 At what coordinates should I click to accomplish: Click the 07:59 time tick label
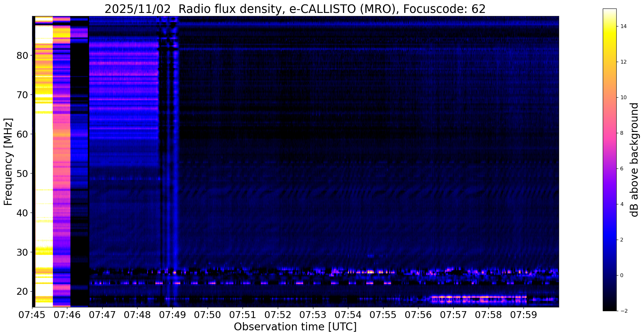[524, 315]
